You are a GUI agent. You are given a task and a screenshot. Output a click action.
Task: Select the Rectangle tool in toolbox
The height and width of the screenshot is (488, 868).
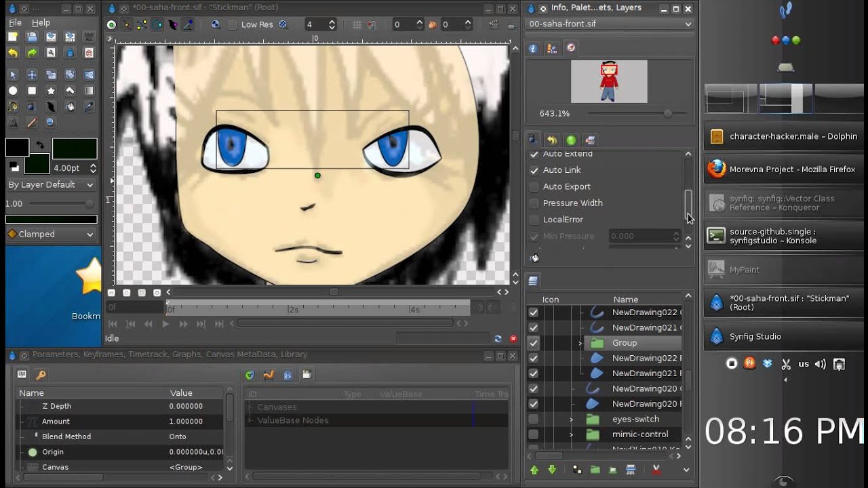pyautogui.click(x=32, y=90)
